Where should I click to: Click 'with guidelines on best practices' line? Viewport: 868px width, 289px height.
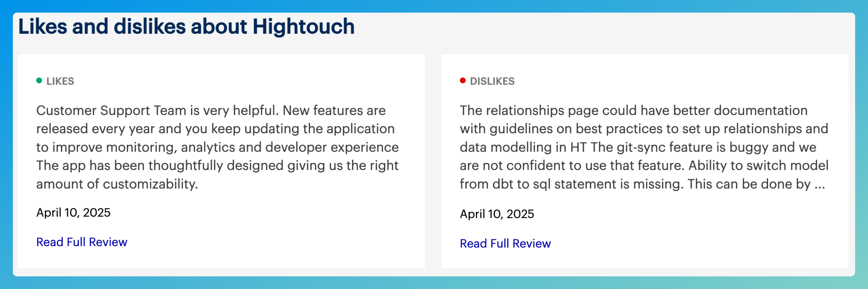pos(644,129)
